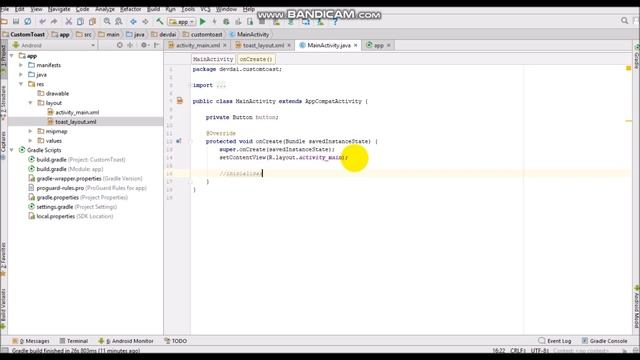Click the yellow warning indicator above scrollbar
640x360 pixels.
[629, 68]
